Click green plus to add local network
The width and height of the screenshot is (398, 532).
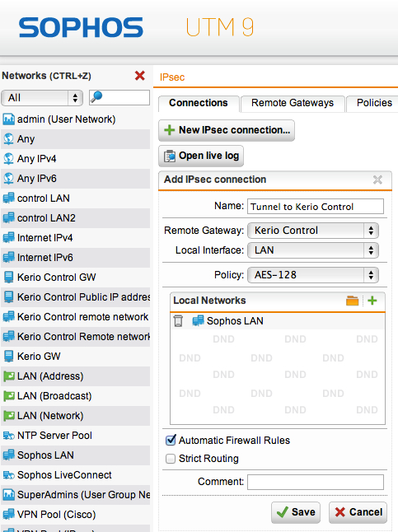[372, 301]
